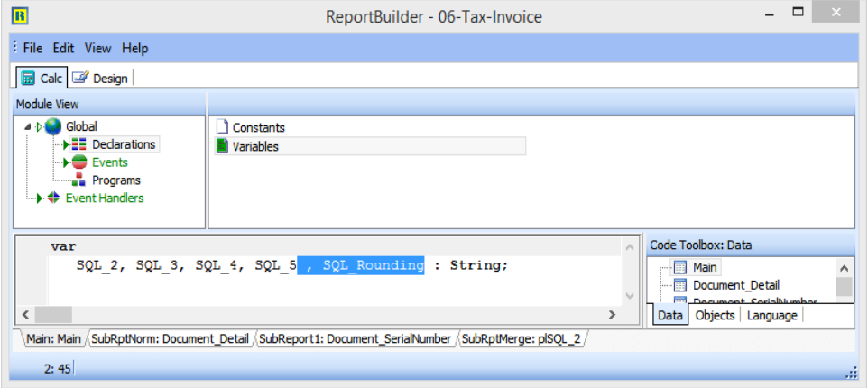The image size is (868, 388).
Task: Click the green Variables icon
Action: 223,146
